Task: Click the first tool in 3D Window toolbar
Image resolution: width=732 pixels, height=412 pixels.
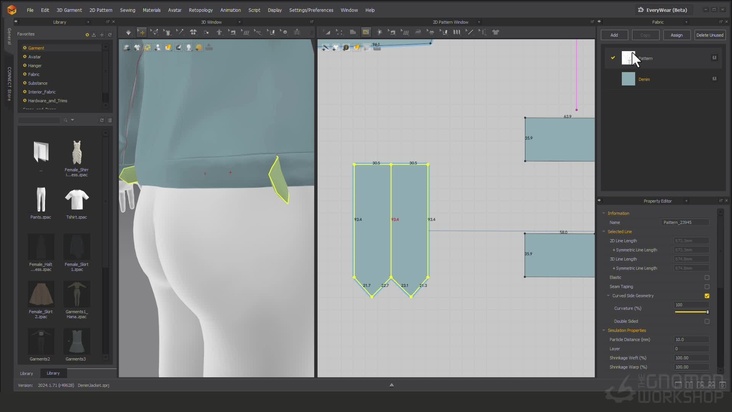Action: click(127, 32)
